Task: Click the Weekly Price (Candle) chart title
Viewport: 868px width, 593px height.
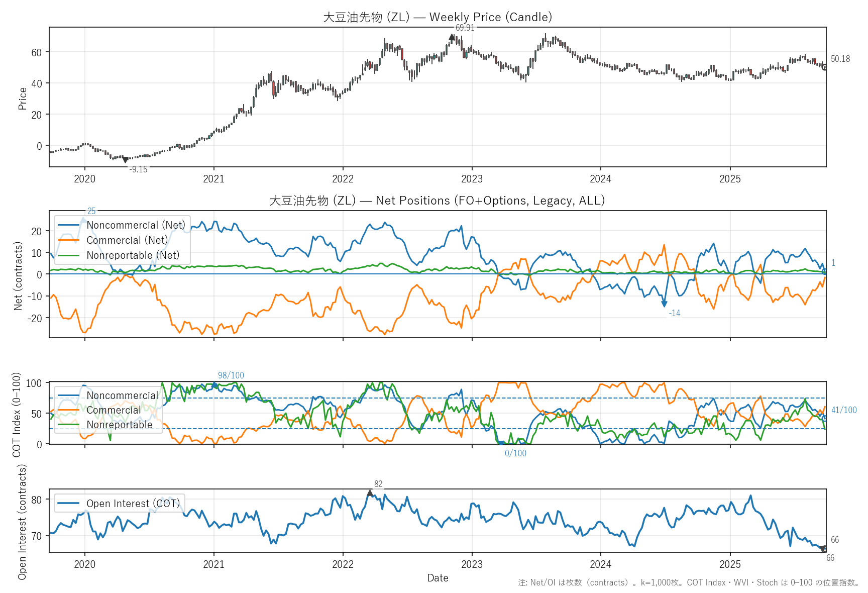Action: coord(438,17)
